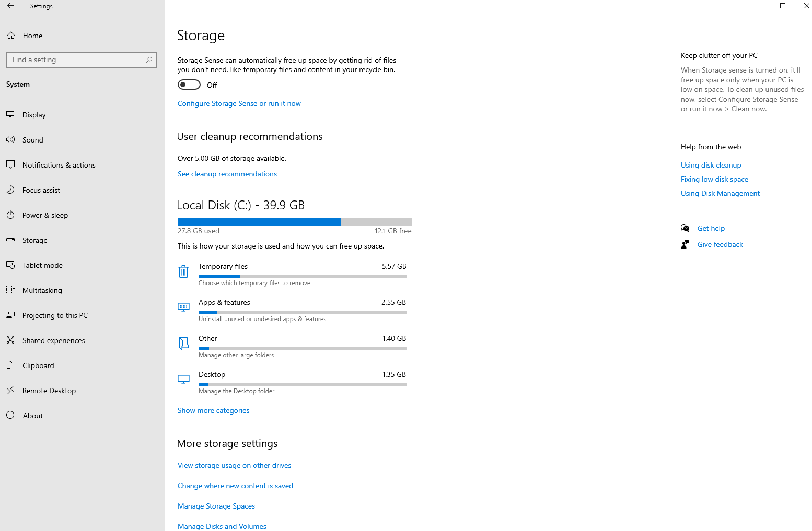Open Using Disk Management help link
The height and width of the screenshot is (531, 812).
[x=720, y=193]
